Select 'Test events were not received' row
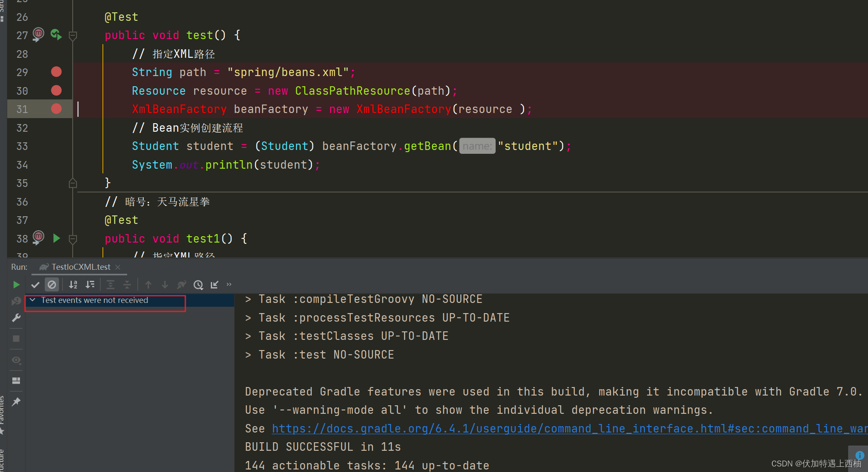The width and height of the screenshot is (868, 472). [130, 300]
